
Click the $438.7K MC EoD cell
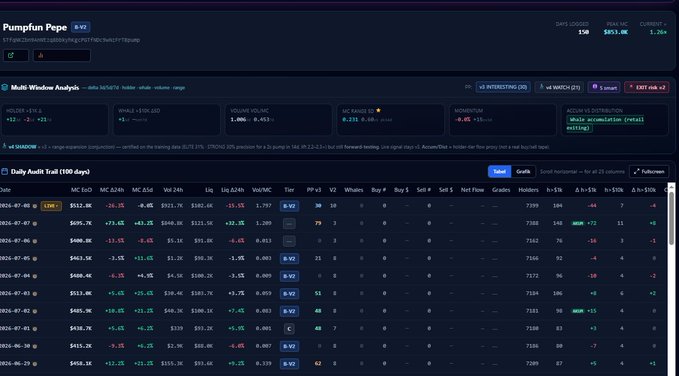(81, 329)
